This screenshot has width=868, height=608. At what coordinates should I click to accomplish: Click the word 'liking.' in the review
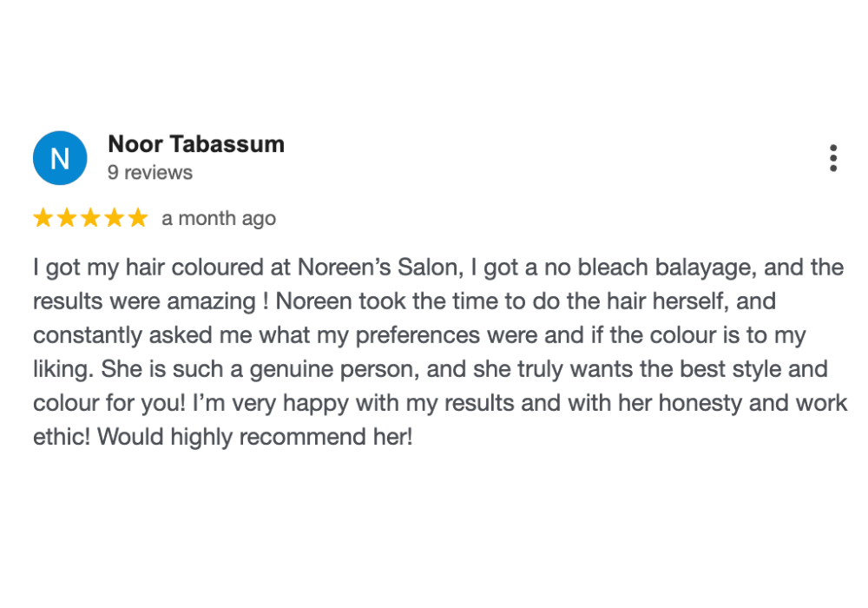(63, 370)
